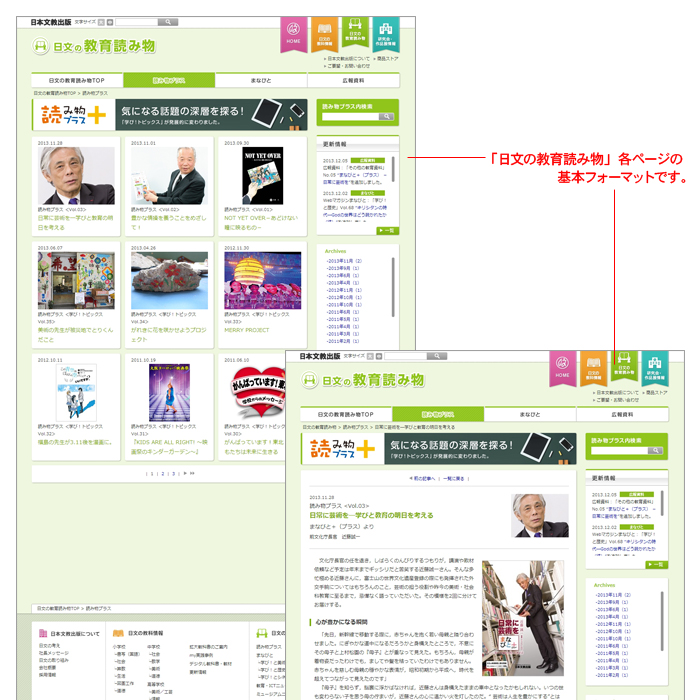Go to page 2 in list pagination
Viewport: 700px width, 700px height.
(162, 474)
